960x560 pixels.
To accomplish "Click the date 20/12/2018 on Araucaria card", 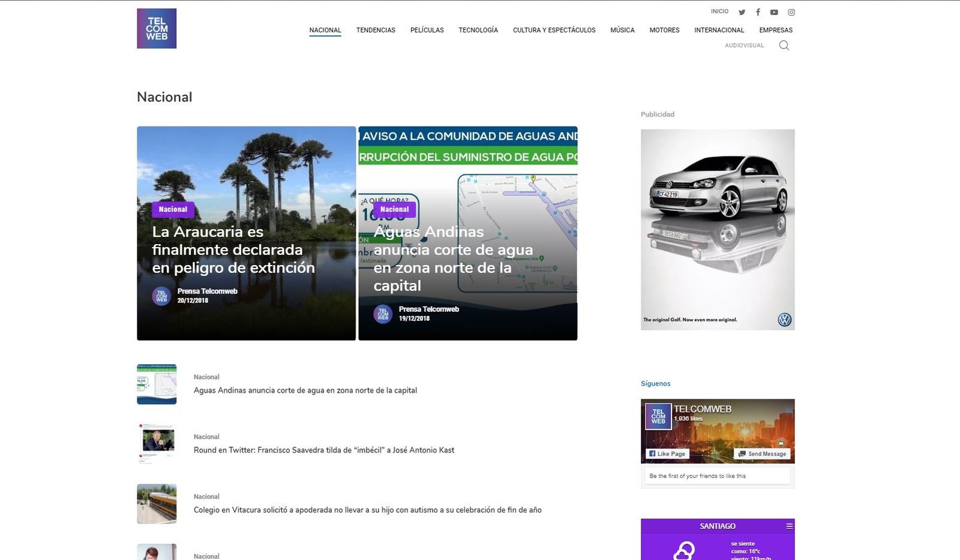I will coord(193,301).
